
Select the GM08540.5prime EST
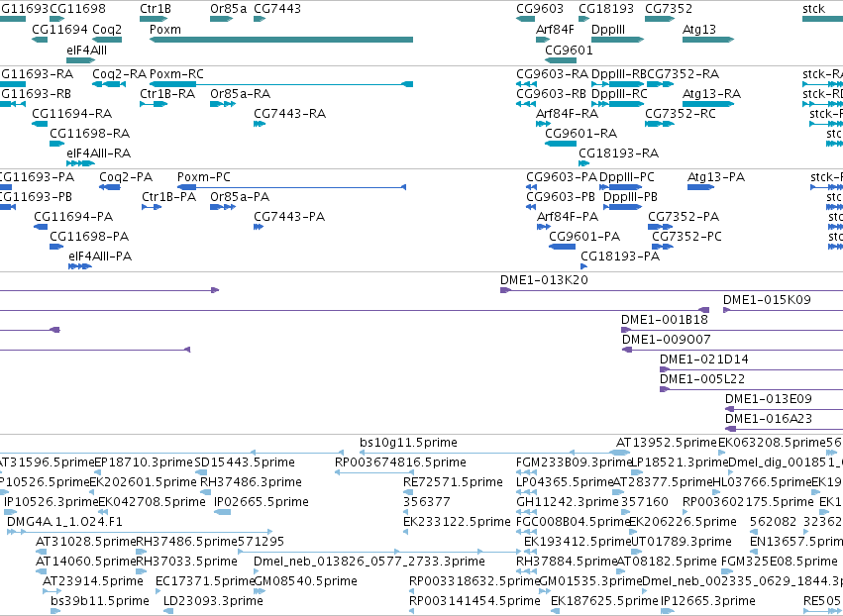click(260, 591)
